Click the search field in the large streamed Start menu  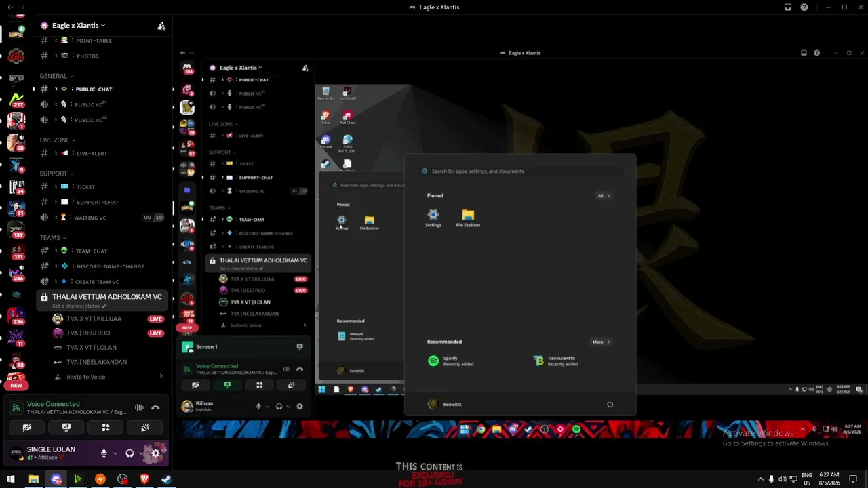click(520, 171)
